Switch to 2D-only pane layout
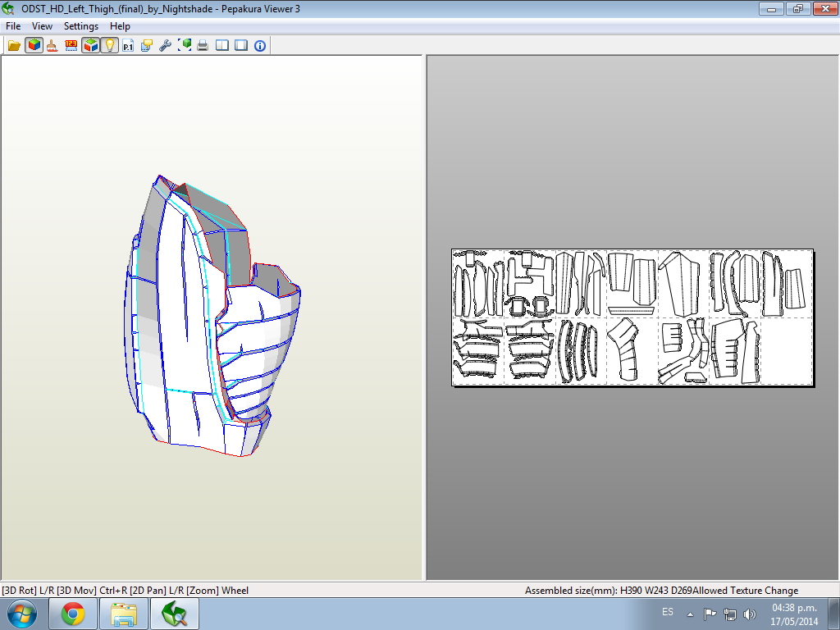 pyautogui.click(x=240, y=45)
